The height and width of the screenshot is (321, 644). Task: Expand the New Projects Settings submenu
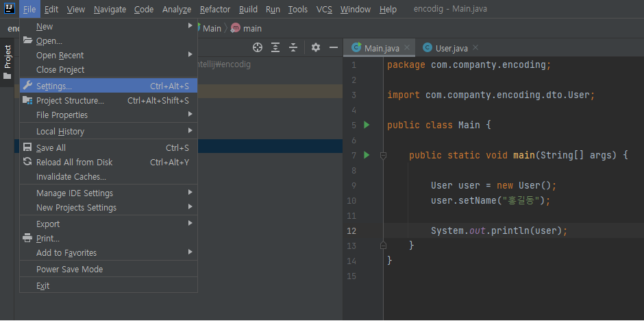click(190, 206)
